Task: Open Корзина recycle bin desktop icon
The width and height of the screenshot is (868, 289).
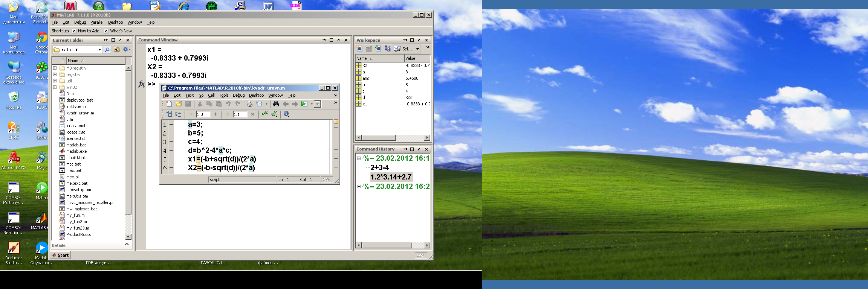Action: click(x=14, y=101)
